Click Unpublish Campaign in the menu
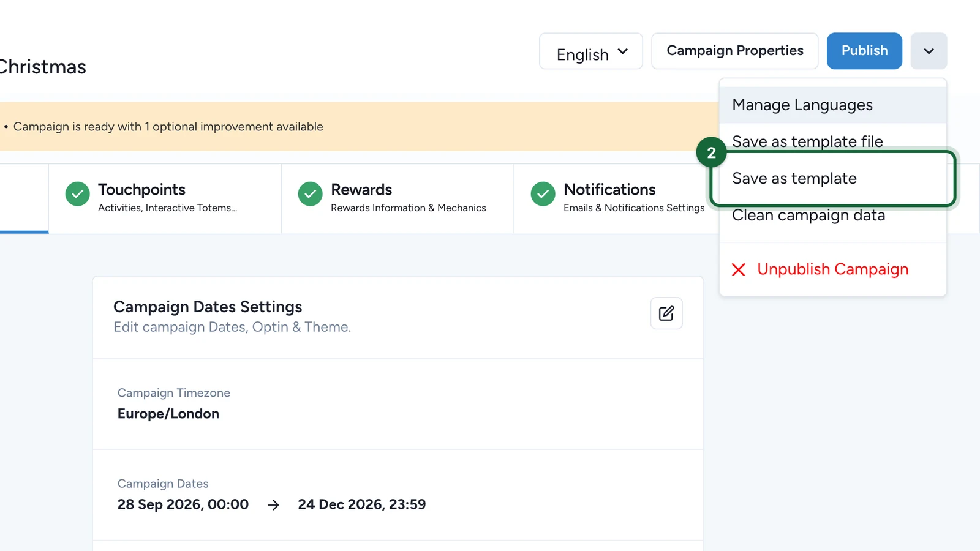Screen dimensions: 980x551 [833, 269]
